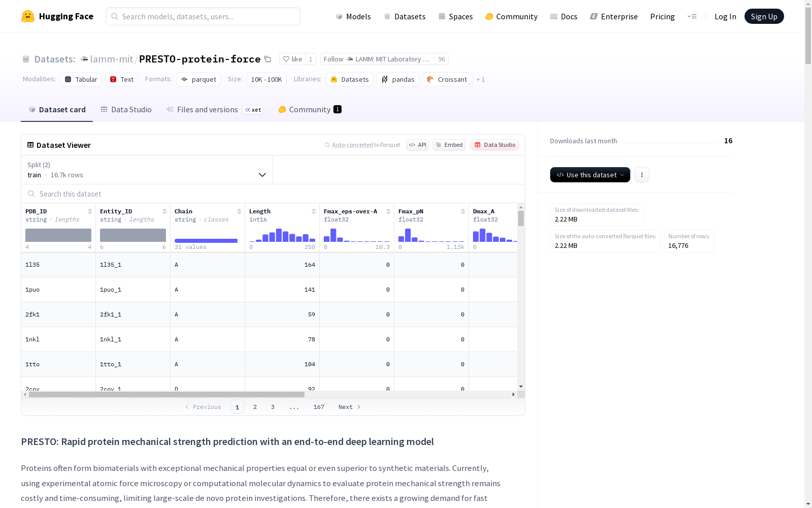The height and width of the screenshot is (508, 812).
Task: Open the Files and versions tab
Action: point(215,110)
